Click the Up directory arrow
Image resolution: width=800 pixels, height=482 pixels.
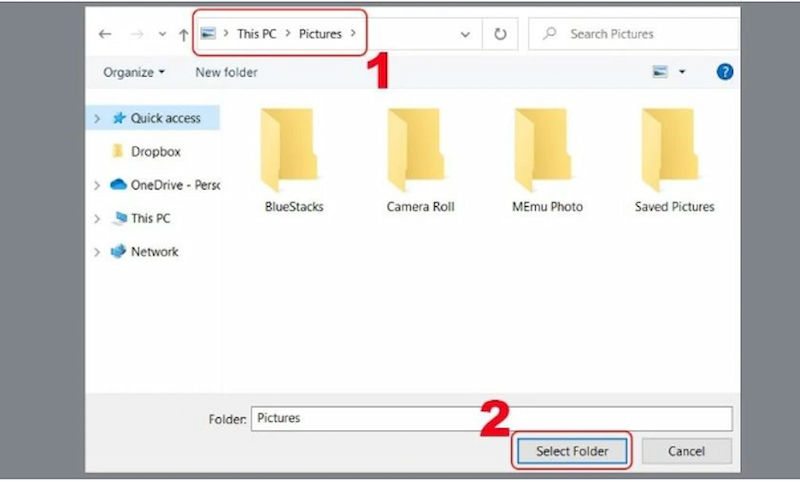click(183, 34)
